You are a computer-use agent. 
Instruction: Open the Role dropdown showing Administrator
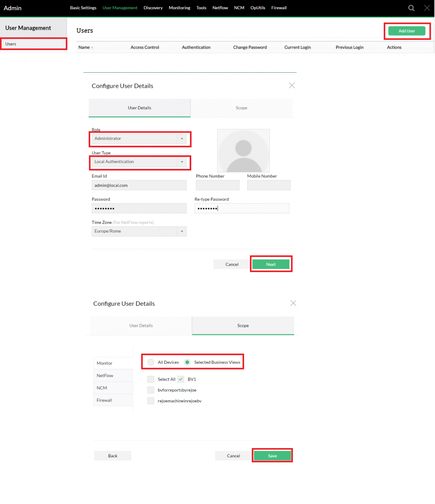click(x=139, y=139)
